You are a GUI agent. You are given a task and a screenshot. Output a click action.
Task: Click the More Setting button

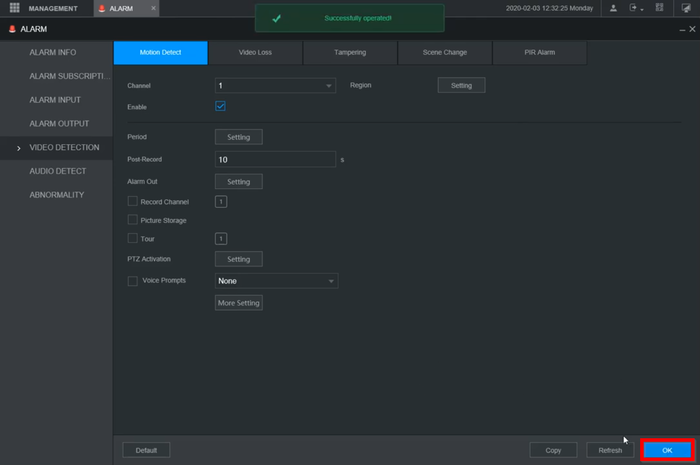point(238,303)
